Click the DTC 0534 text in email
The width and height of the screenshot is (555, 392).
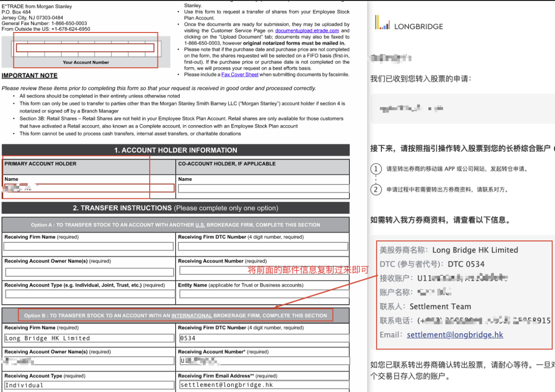466,264
